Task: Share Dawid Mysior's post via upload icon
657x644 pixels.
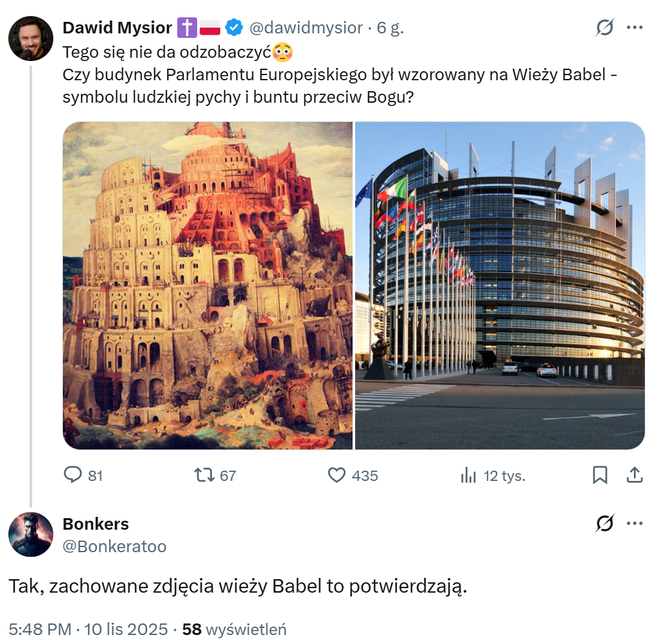Action: [635, 475]
